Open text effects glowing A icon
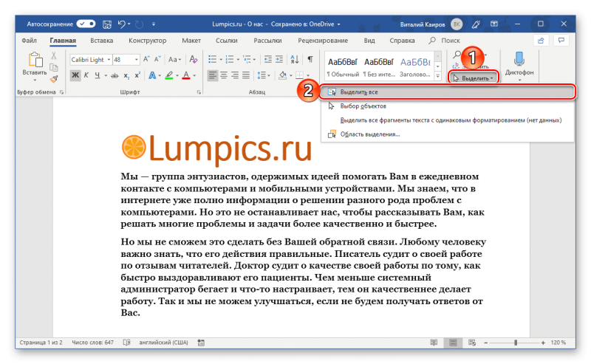Screen dimensions: 591x364 coord(152,76)
